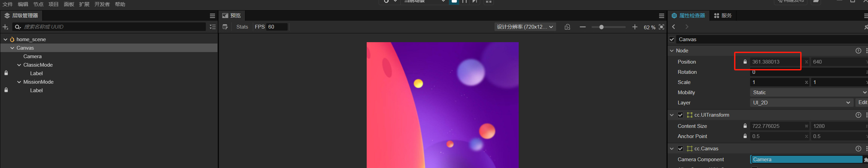
Task: Open the 文件 menu
Action: click(7, 4)
